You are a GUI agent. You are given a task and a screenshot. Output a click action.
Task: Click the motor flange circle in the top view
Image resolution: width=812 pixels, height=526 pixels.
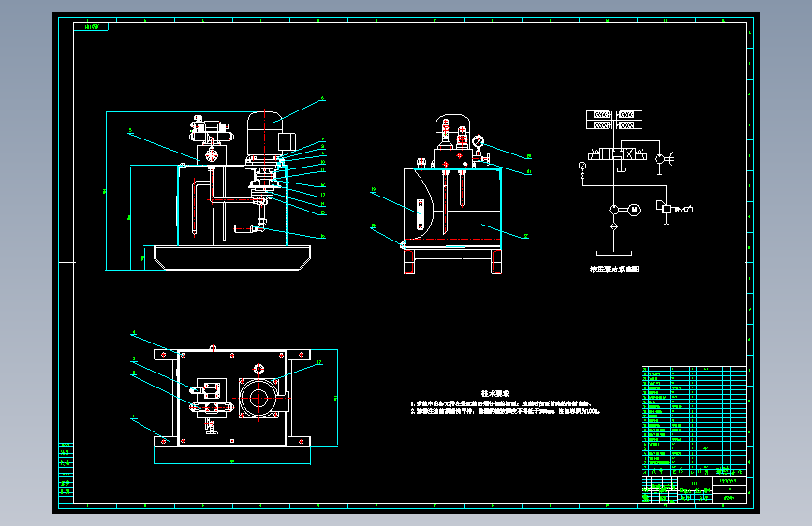(258, 399)
